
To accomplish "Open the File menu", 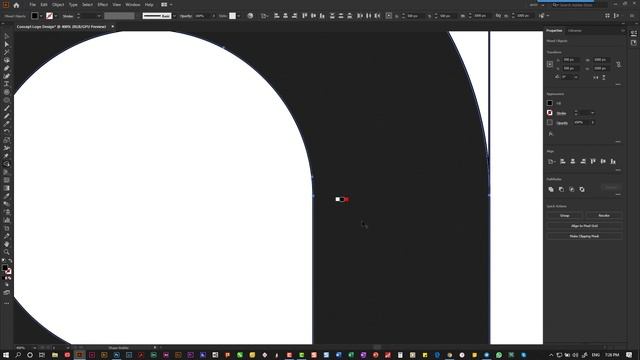I will click(32, 5).
